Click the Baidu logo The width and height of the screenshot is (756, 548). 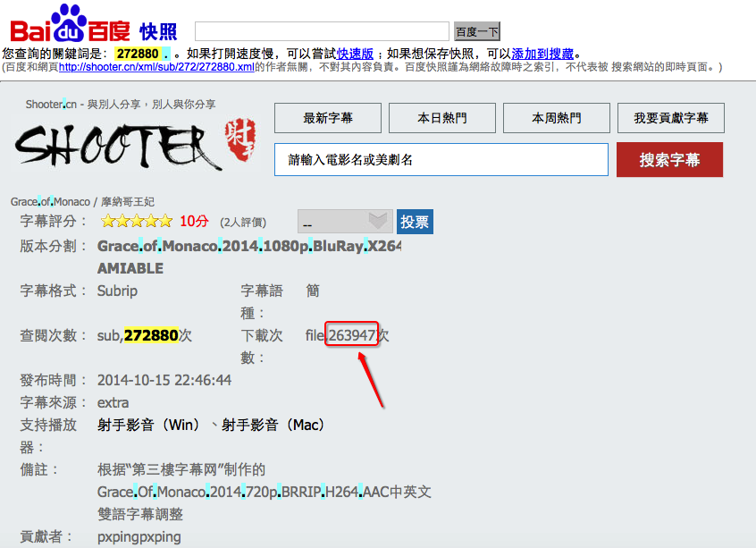click(x=70, y=24)
